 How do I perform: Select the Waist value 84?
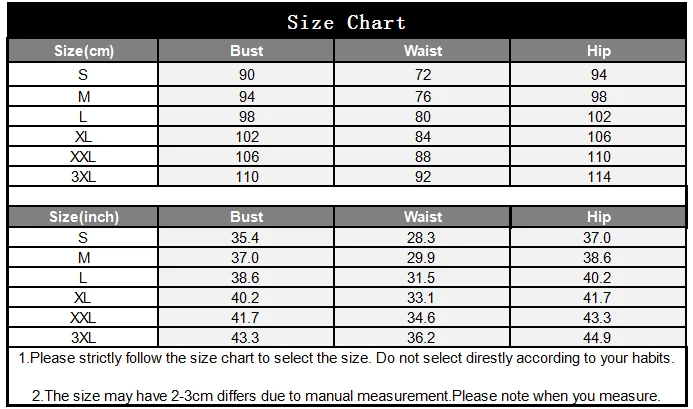(x=423, y=137)
